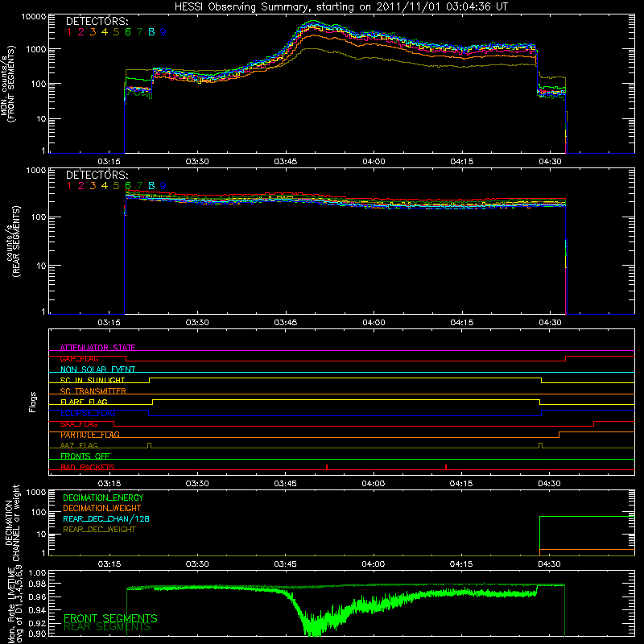
Task: Click the PARTICLE_FLAG label
Action: pos(90,435)
